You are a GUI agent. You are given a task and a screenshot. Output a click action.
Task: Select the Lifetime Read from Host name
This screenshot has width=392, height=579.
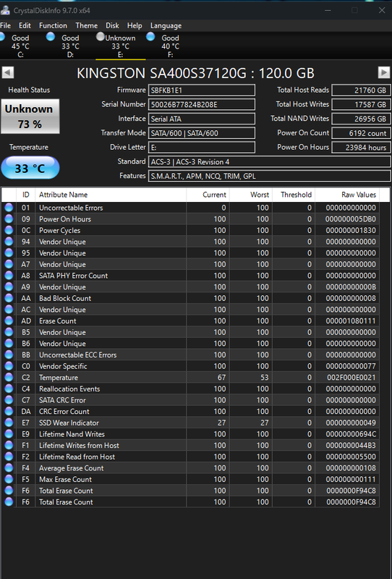[x=77, y=457]
